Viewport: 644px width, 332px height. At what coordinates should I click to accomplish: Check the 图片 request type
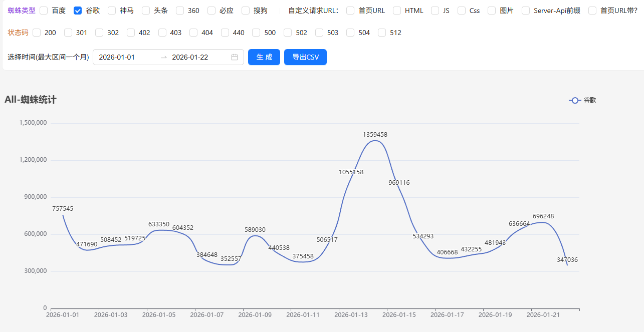point(491,10)
